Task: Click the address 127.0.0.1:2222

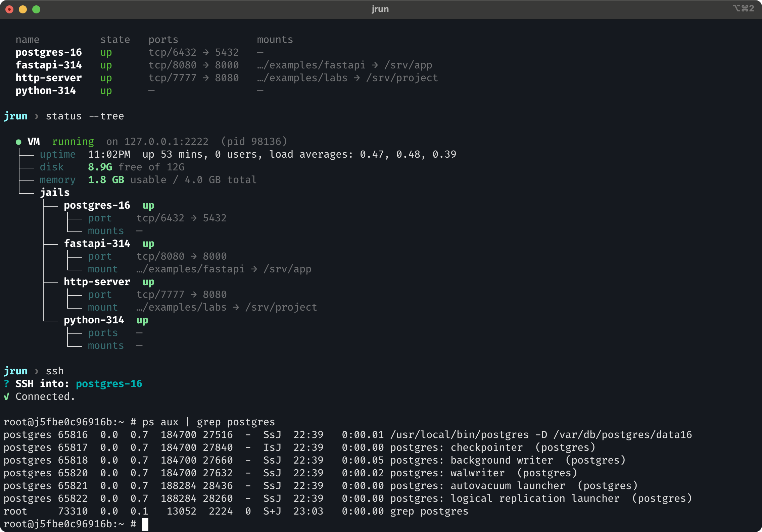Action: pos(166,142)
